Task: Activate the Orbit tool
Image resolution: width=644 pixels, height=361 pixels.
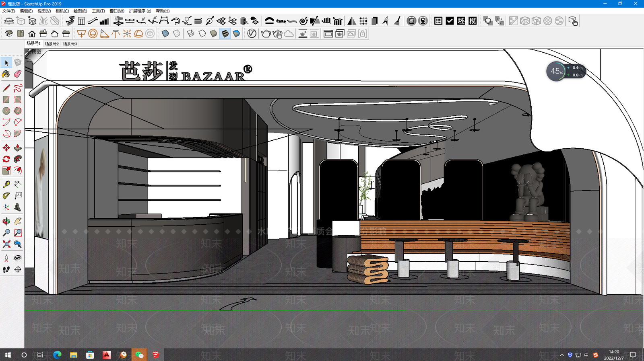Action: (x=6, y=221)
